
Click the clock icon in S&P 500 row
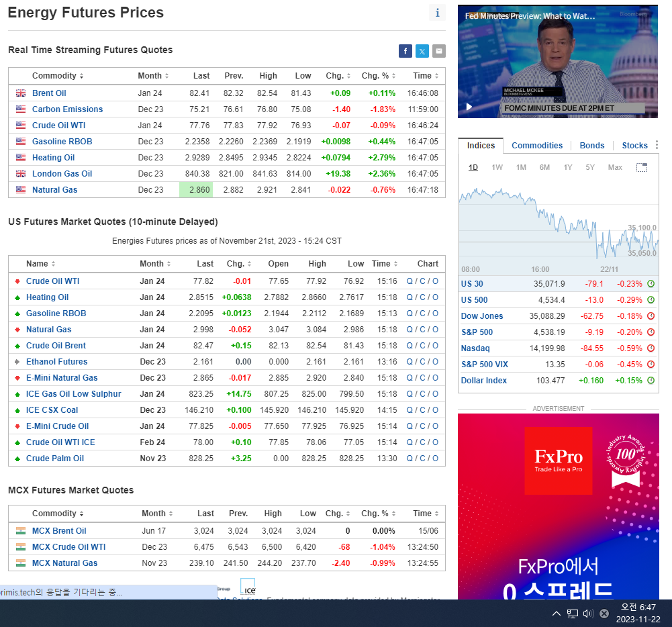651,332
